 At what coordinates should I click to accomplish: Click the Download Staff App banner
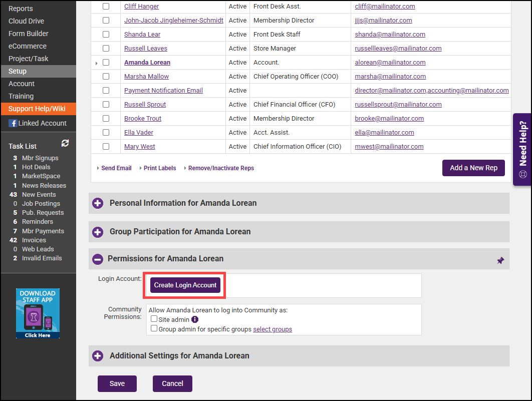pyautogui.click(x=38, y=313)
